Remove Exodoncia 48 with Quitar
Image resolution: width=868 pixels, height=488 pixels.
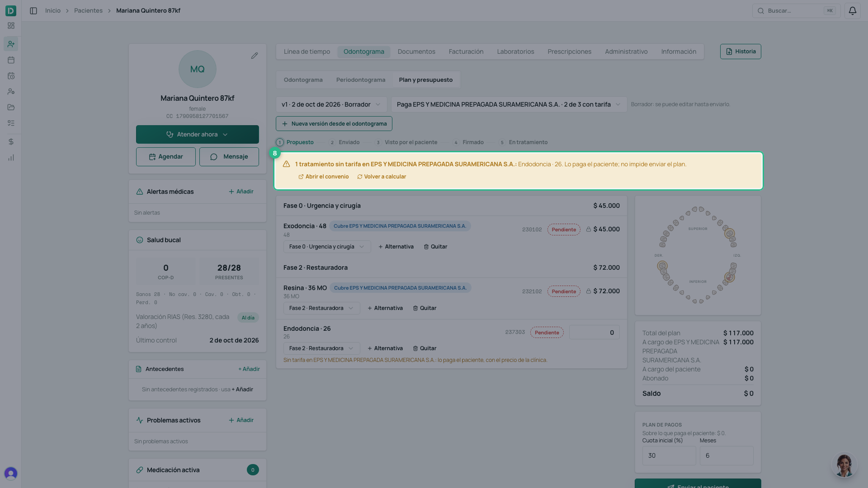click(x=435, y=247)
